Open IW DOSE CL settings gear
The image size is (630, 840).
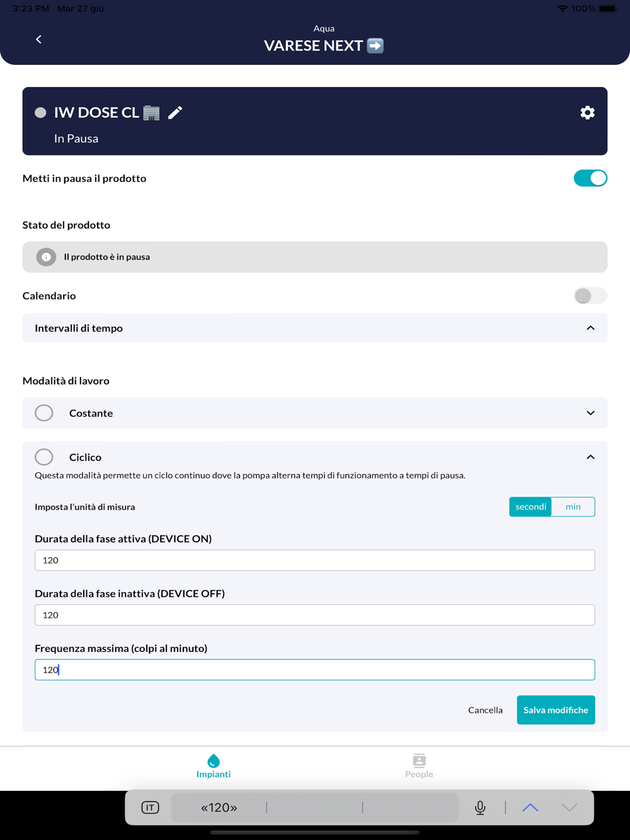[587, 113]
